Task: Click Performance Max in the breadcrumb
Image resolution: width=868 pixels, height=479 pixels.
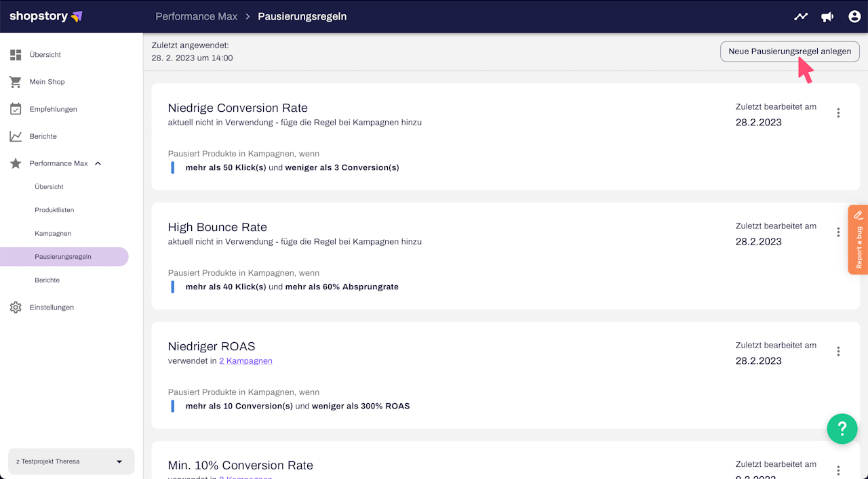Action: [x=196, y=16]
